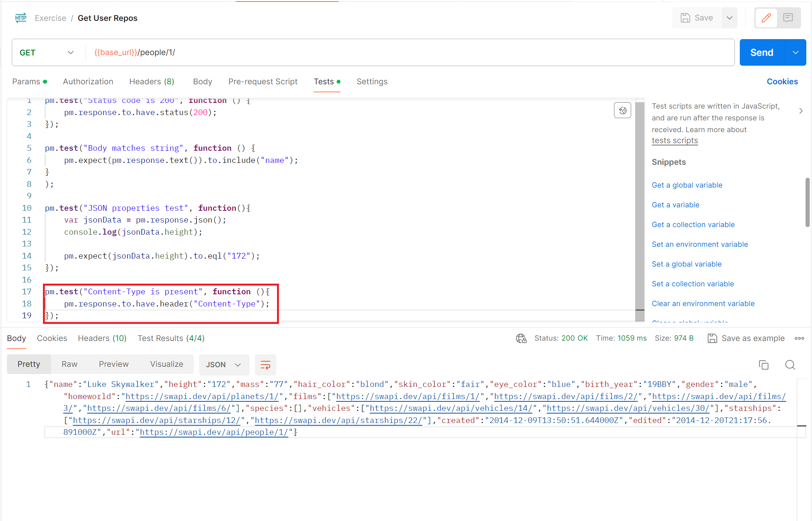Switch response view to Raw
Image resolution: width=812 pixels, height=521 pixels.
pos(70,364)
